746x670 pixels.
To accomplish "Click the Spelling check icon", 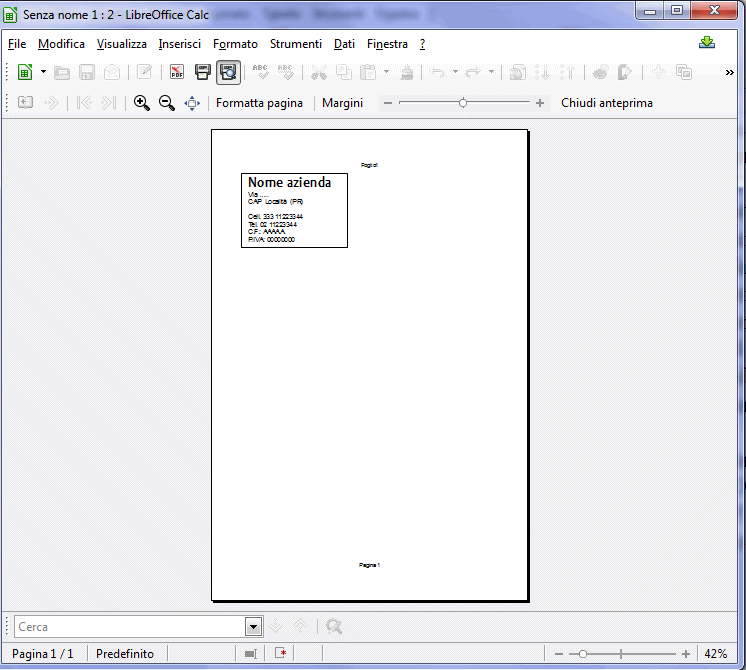I will click(260, 72).
